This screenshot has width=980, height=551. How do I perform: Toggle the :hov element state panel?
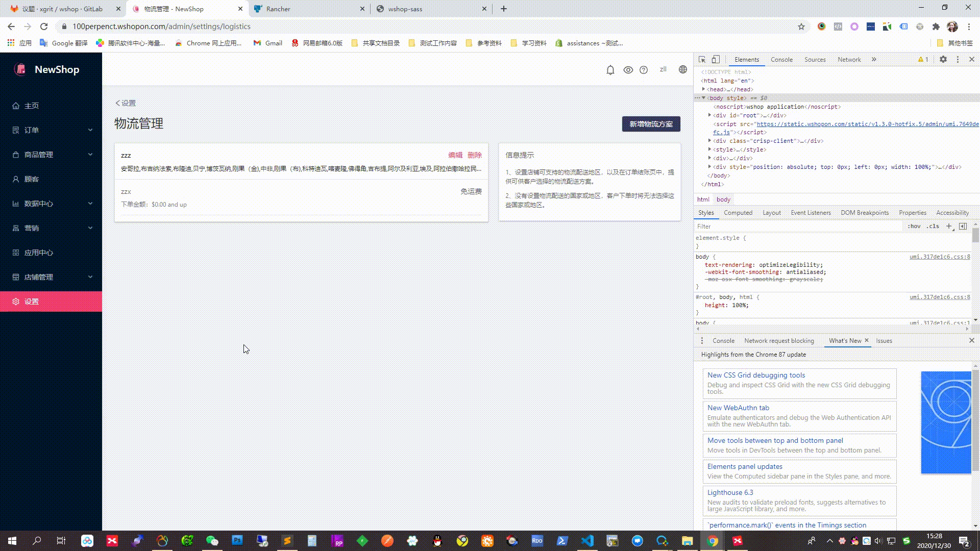coord(914,226)
